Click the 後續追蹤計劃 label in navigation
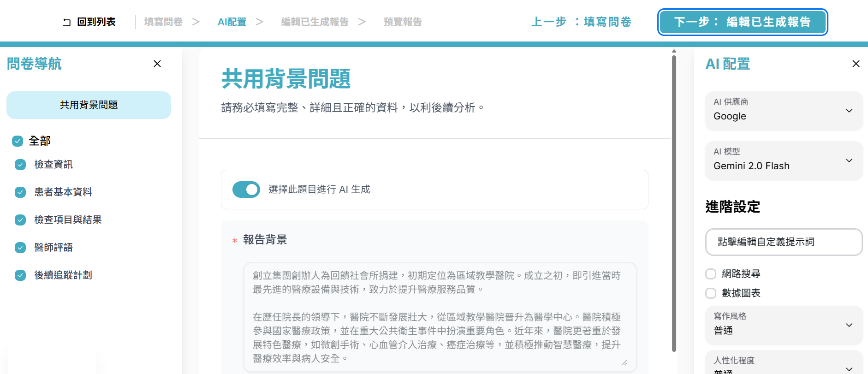868x374 pixels. click(x=63, y=275)
